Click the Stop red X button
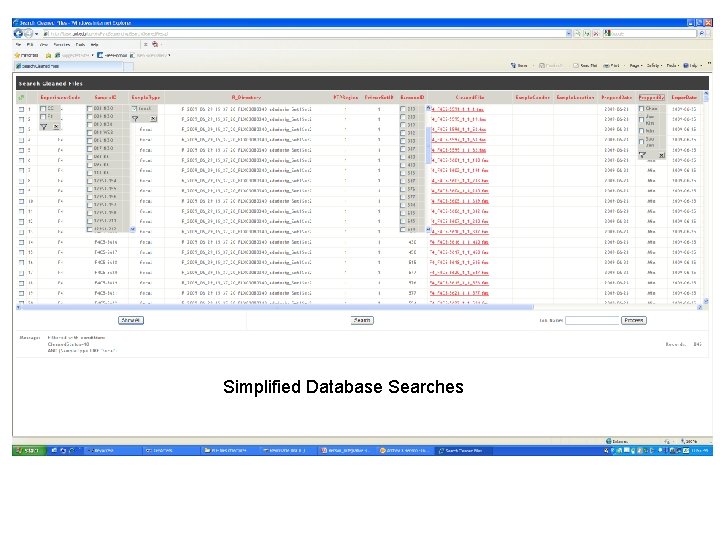This screenshot has height=540, width=720. (596, 34)
